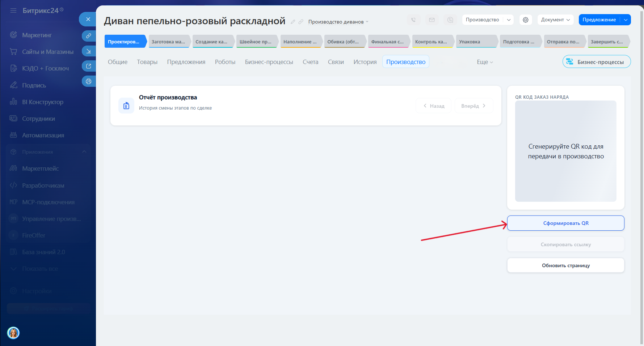Open the user profile avatar

[x=13, y=333]
